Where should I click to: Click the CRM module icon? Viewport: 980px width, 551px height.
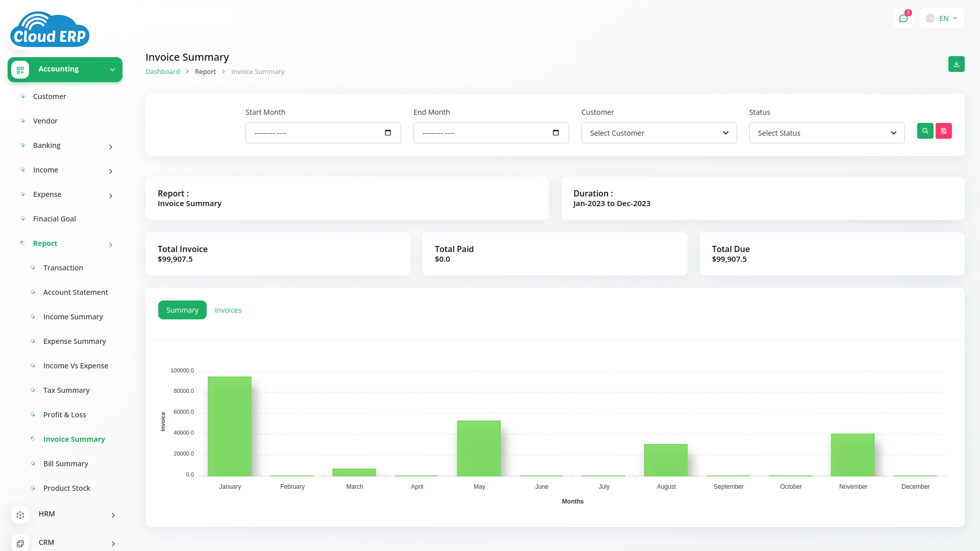pos(20,543)
